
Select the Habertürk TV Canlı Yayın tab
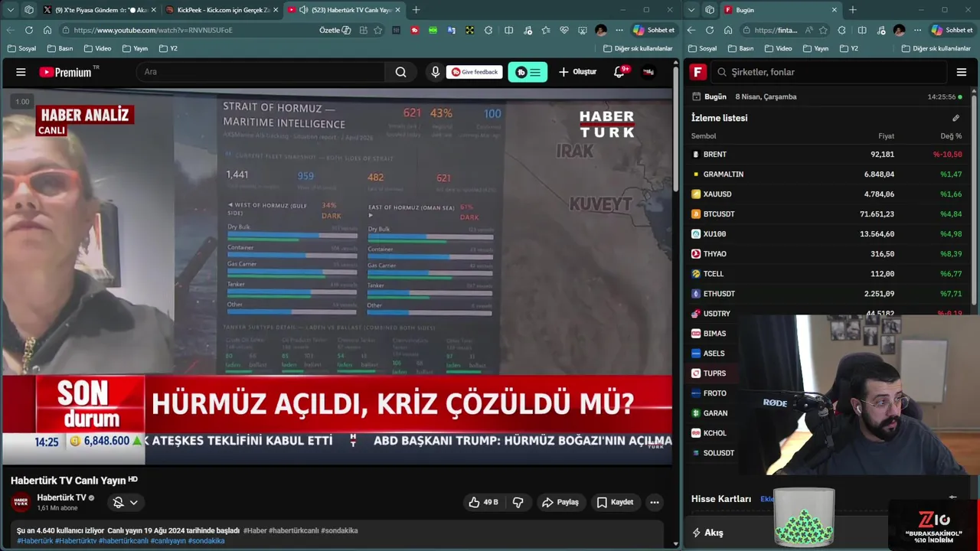[x=345, y=10]
